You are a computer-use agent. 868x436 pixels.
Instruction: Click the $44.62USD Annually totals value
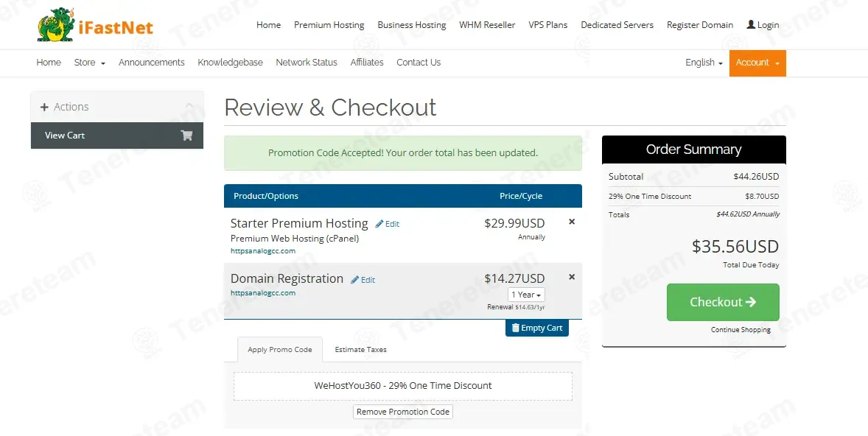pos(748,214)
